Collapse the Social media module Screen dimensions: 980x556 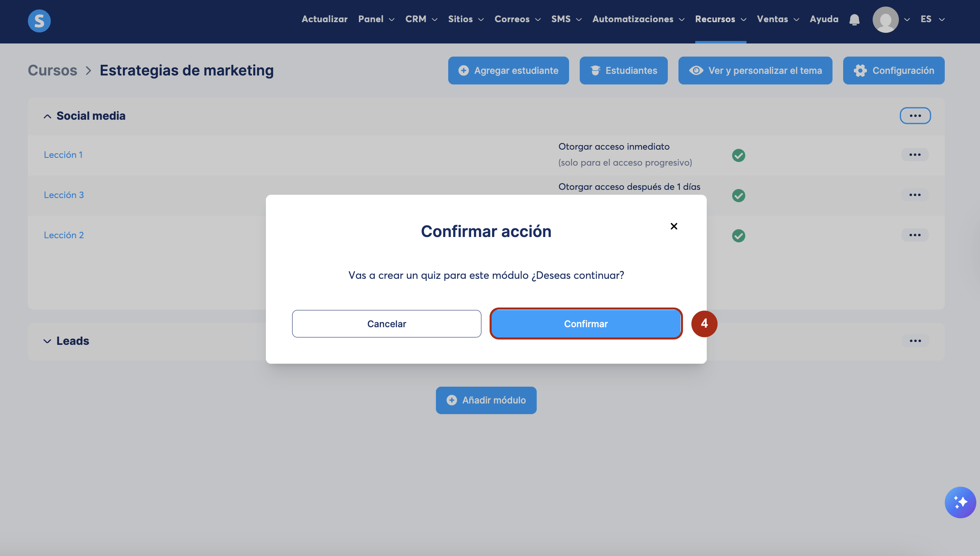48,116
